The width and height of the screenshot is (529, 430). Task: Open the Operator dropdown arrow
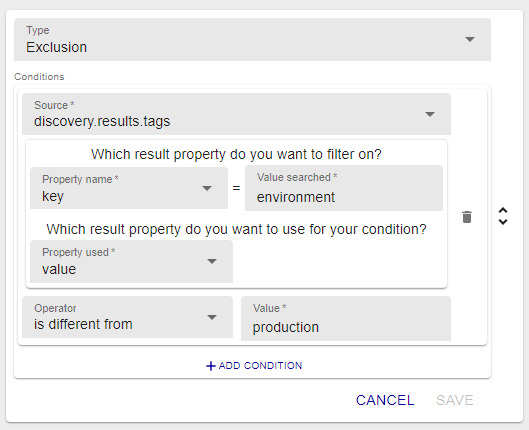point(212,317)
